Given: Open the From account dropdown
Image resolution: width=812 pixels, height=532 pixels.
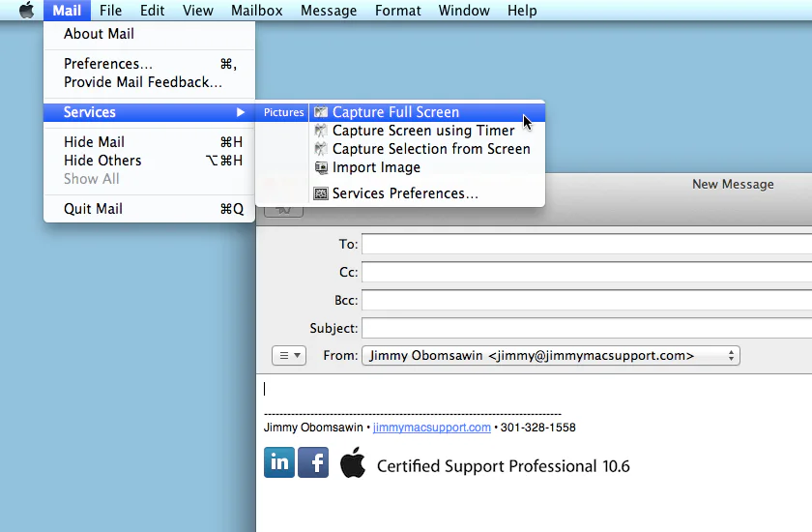Looking at the screenshot, I should (551, 355).
